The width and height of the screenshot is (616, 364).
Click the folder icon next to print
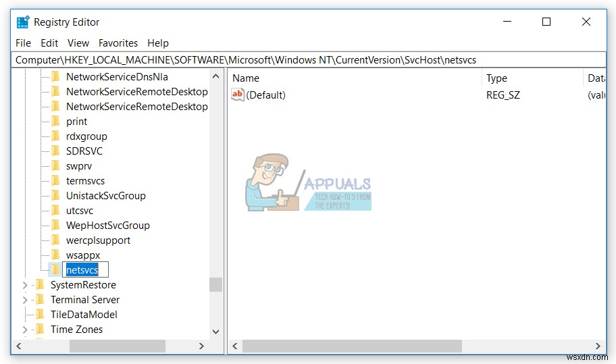[x=55, y=122]
